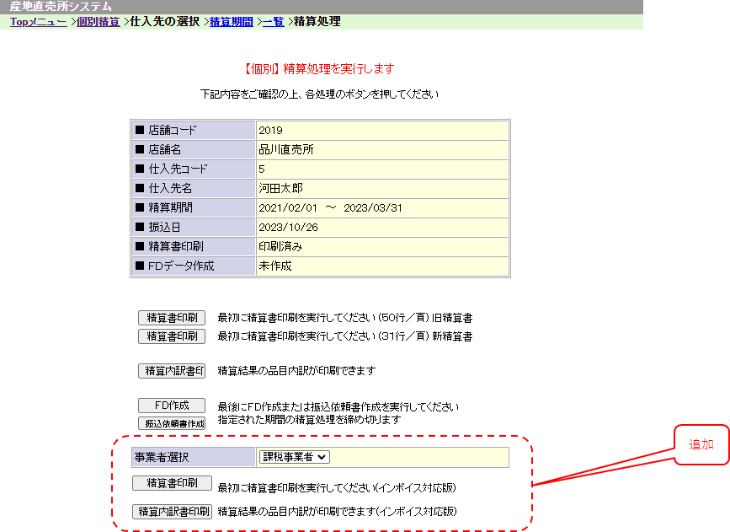Click the 精算期間 date range value

[316, 208]
